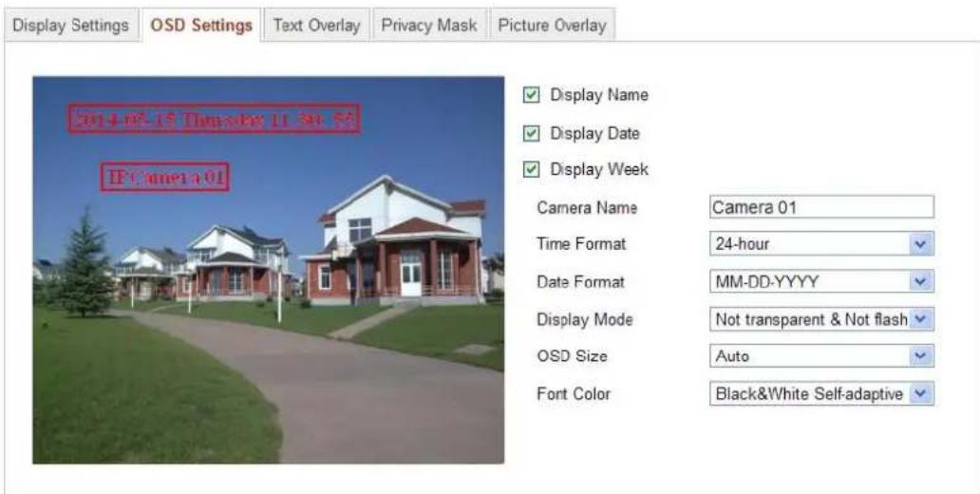The image size is (980, 494).
Task: Select the OSD Settings tab
Action: [x=201, y=25]
